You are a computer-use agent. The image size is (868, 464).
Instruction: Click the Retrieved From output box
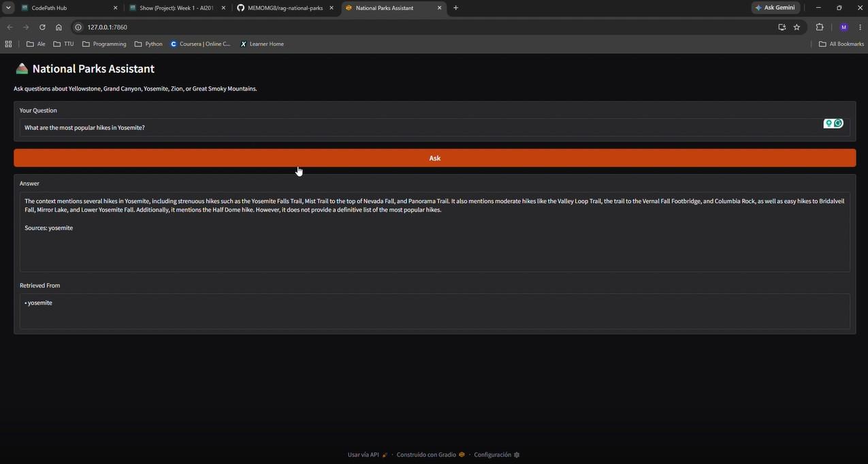click(434, 312)
